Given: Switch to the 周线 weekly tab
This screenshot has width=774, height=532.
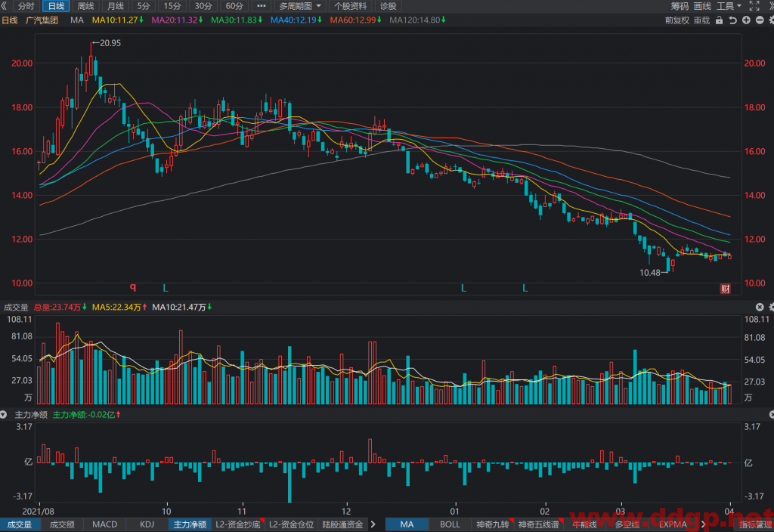Looking at the screenshot, I should coord(86,6).
